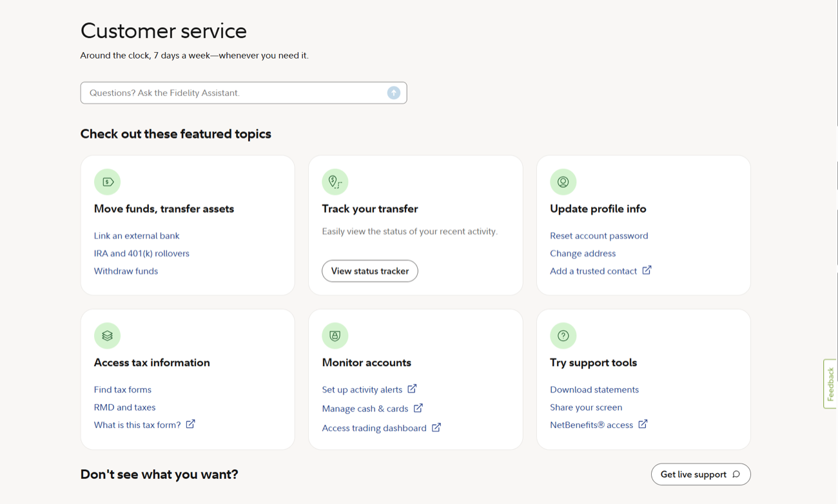Select the Share your screen link
The width and height of the screenshot is (838, 504).
click(586, 407)
